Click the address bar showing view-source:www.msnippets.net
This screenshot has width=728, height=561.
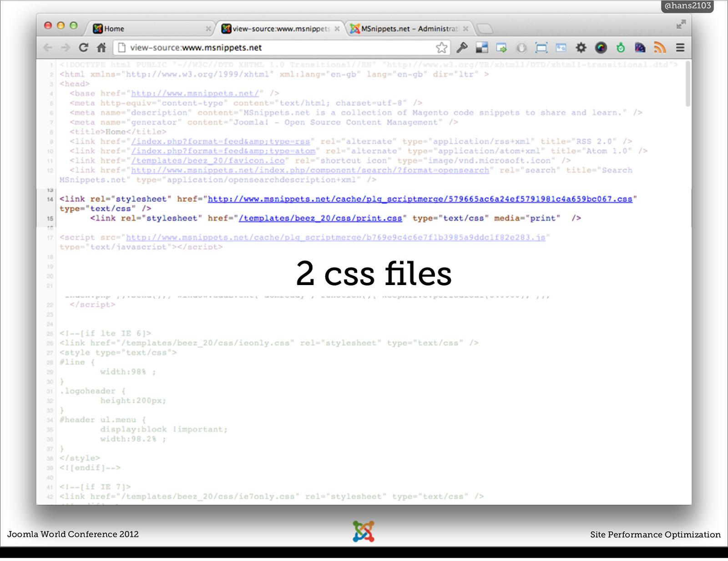(x=281, y=48)
